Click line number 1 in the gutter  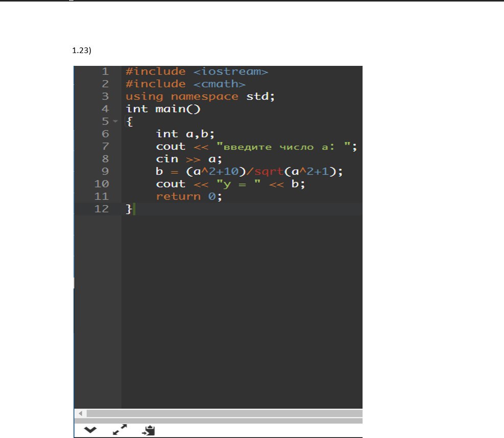tap(105, 71)
